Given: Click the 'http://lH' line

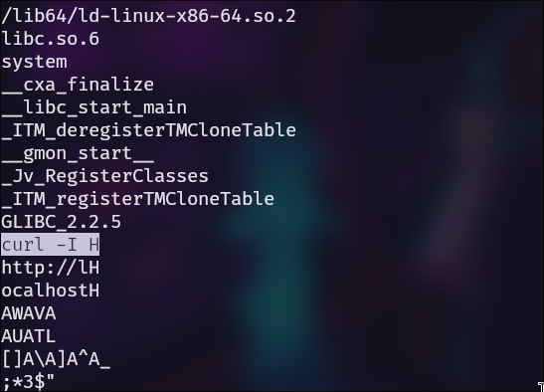Looking at the screenshot, I should coord(51,268).
